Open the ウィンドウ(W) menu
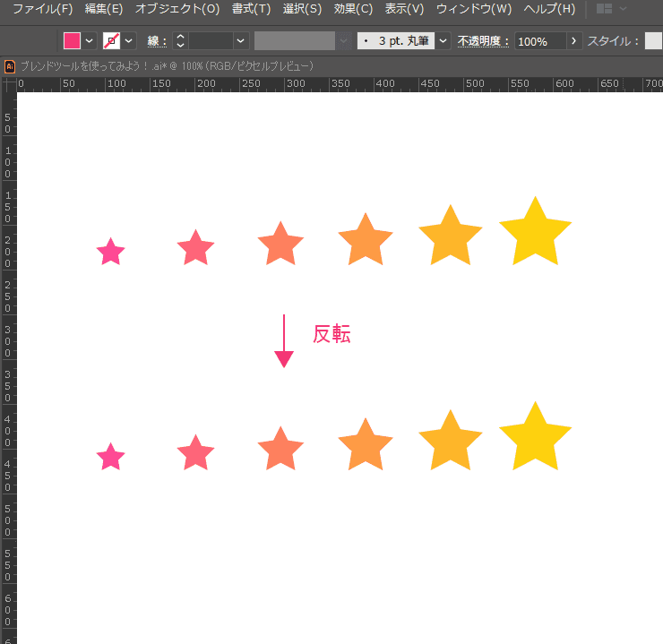The width and height of the screenshot is (663, 644). click(474, 9)
